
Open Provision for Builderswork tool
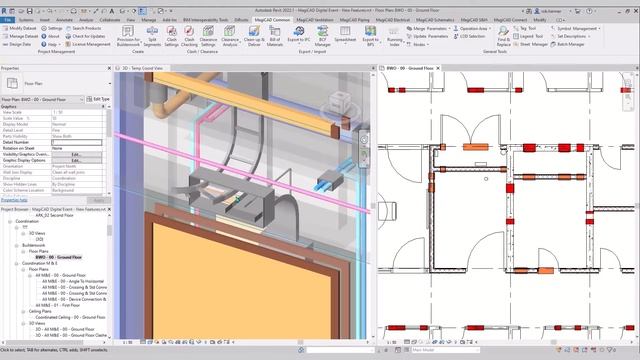[128, 36]
